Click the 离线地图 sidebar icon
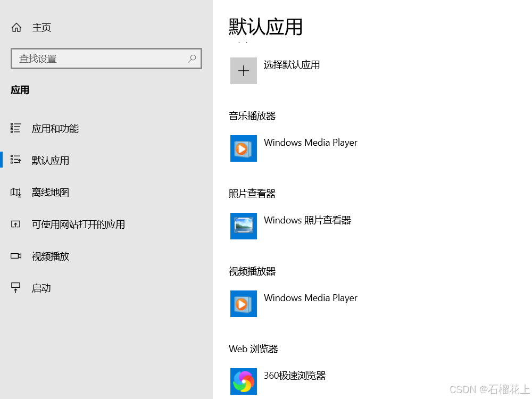 click(x=15, y=192)
